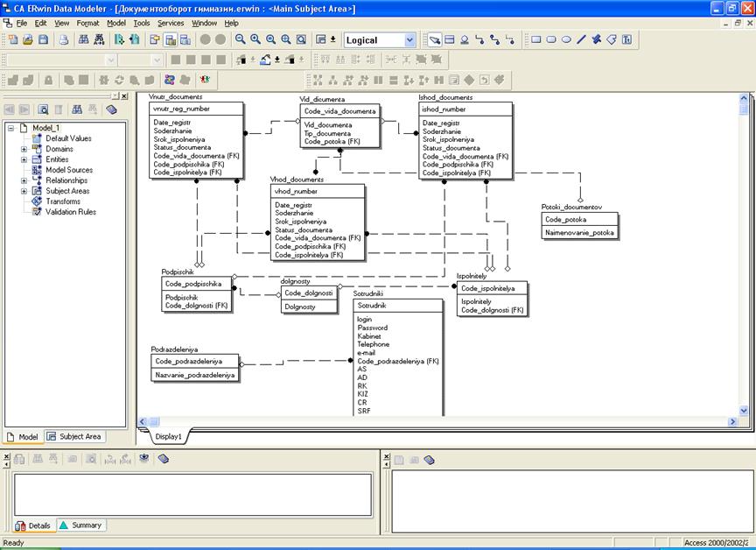Toggle the entity-level display icon

[x=155, y=40]
